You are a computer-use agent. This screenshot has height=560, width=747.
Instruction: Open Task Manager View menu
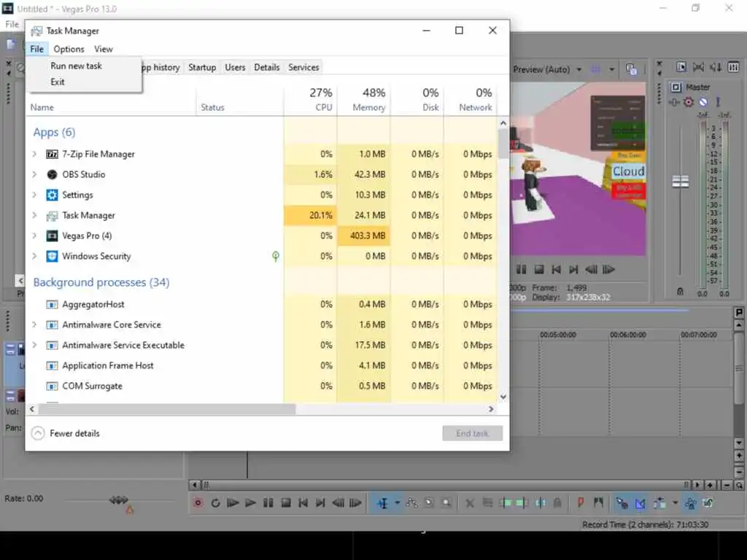(x=103, y=49)
